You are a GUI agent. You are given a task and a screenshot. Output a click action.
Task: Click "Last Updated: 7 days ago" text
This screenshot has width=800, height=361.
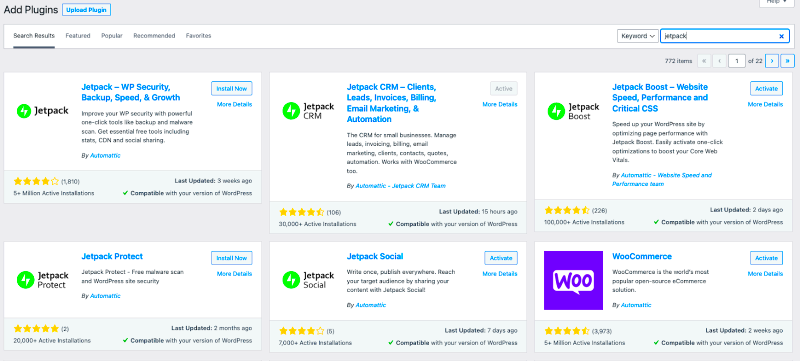[481, 330]
